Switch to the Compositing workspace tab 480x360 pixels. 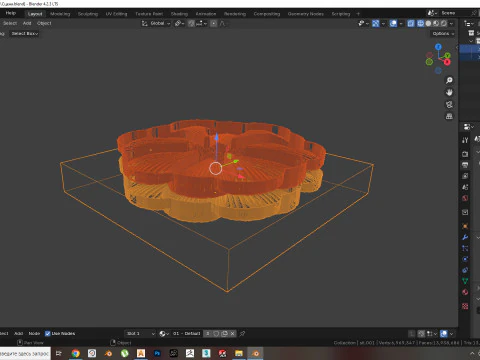coord(267,14)
